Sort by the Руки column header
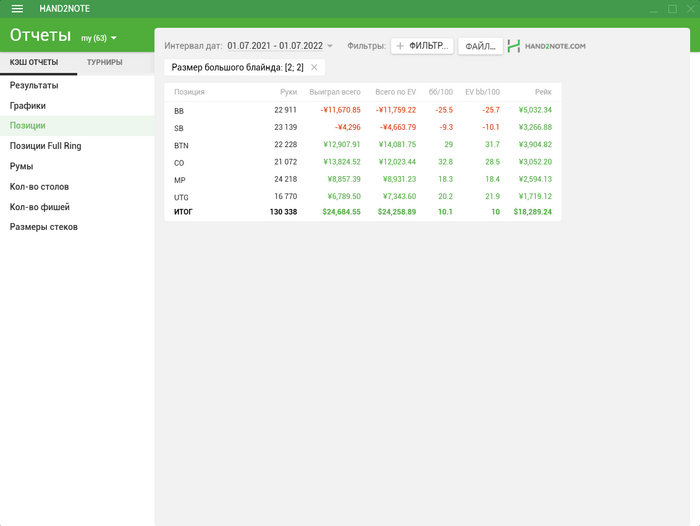 click(x=288, y=92)
